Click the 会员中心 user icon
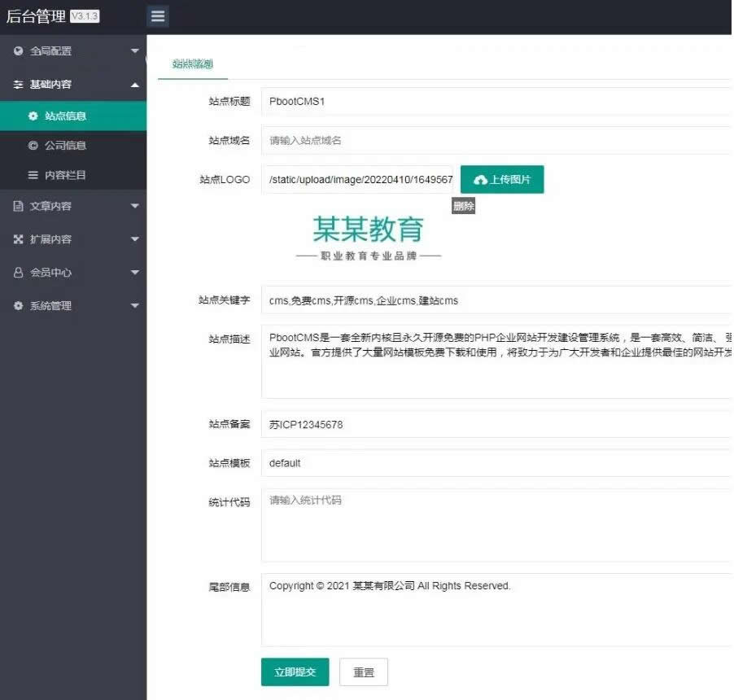734x700 pixels. [18, 273]
